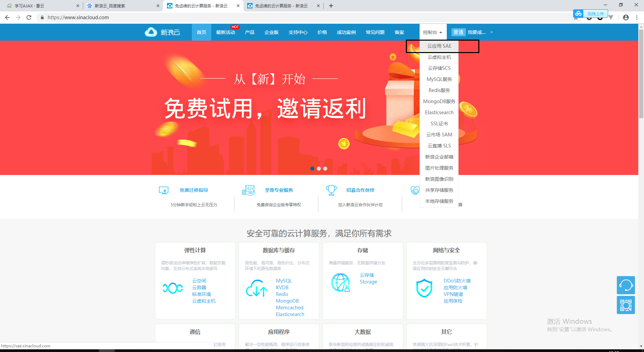This screenshot has width=644, height=352.
Task: Select 新浪企业邮箱 from the dropdown
Action: (439, 157)
